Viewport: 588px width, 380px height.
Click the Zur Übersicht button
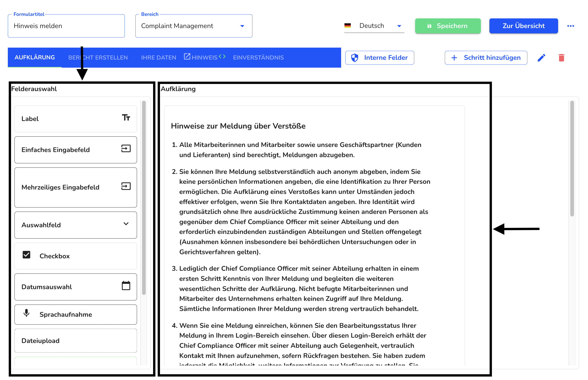click(523, 26)
